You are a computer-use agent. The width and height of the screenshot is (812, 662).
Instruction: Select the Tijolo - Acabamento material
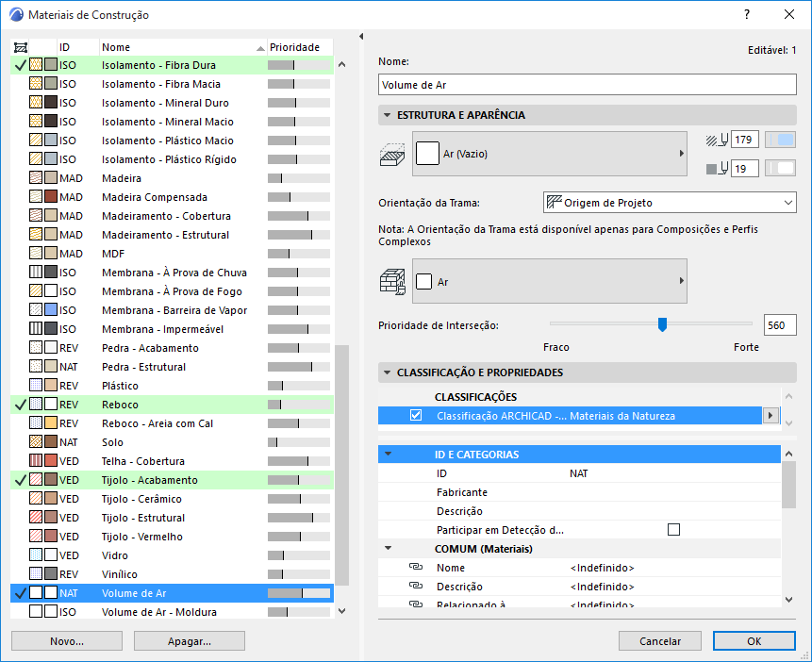click(x=172, y=480)
